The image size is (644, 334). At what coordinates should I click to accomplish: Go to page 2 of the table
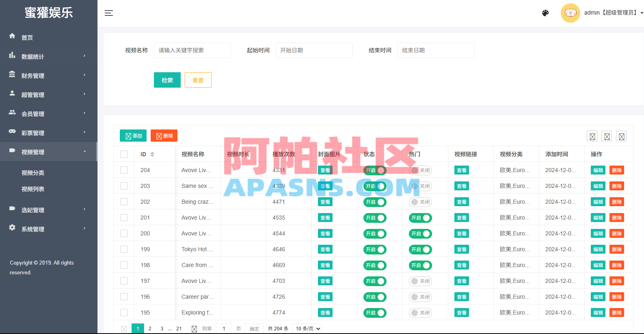coord(150,329)
